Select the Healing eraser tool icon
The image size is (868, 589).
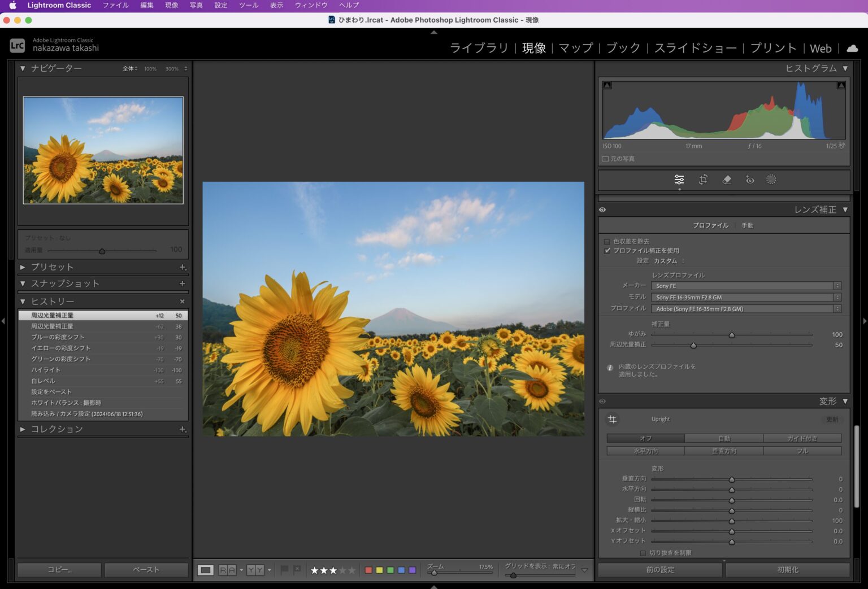point(727,180)
